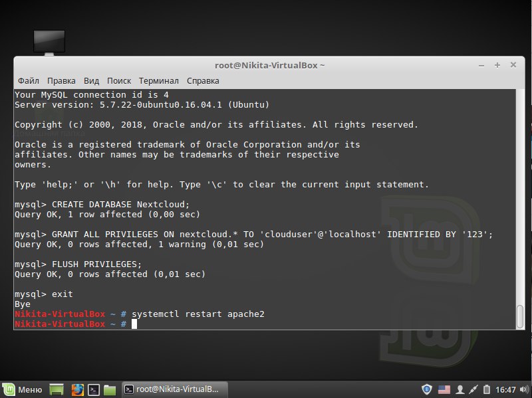The image size is (532, 398).
Task: Click the Copyright Oracle line text
Action: pyautogui.click(x=216, y=125)
